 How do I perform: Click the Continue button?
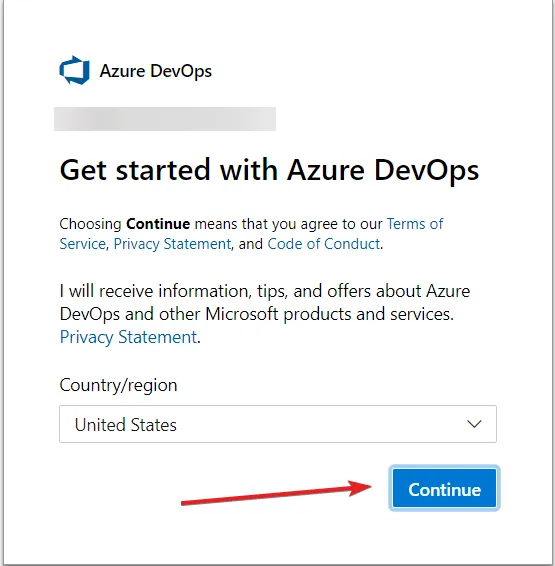[x=444, y=488]
